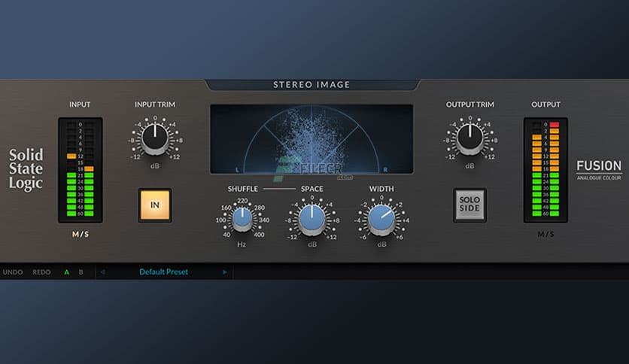Viewport: 629px width, 364px height.
Task: Click the SPACE label
Action: (312, 189)
